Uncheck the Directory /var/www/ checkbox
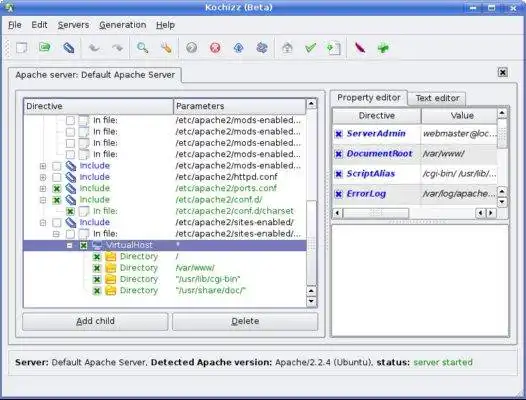The width and height of the screenshot is (526, 400). pos(97,268)
